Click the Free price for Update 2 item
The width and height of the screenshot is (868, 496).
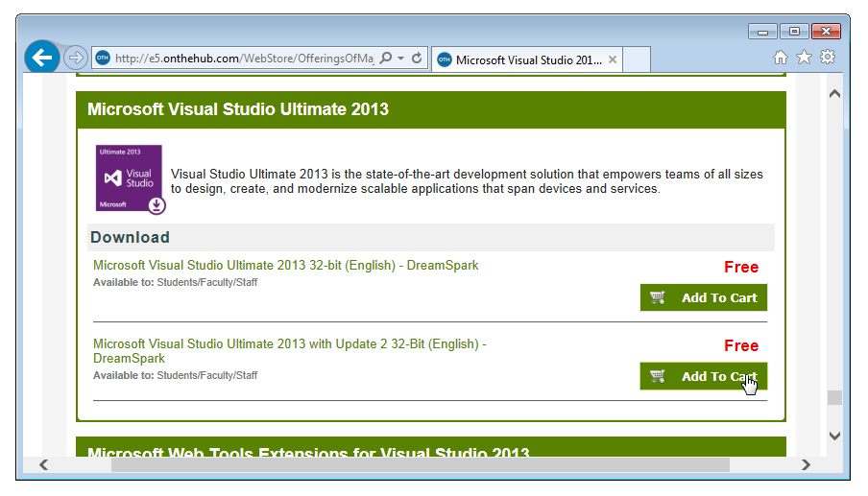[x=741, y=345]
